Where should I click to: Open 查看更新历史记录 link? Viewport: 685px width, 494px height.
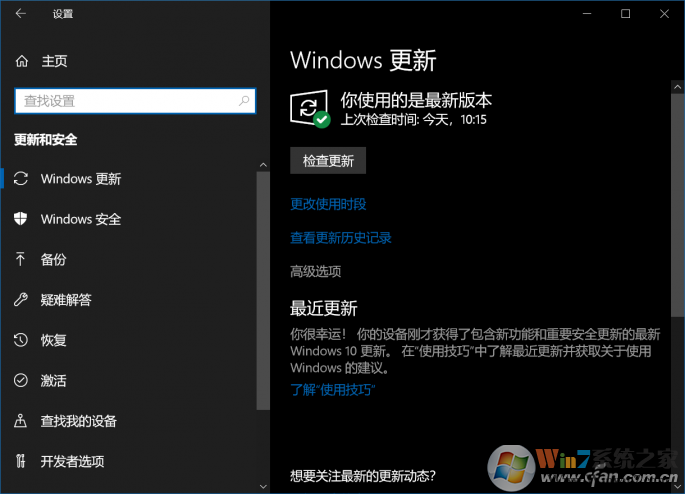click(341, 238)
